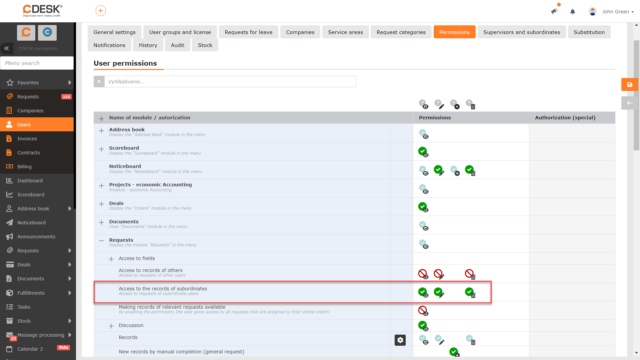
Task: Open the History tab
Action: coord(148,45)
